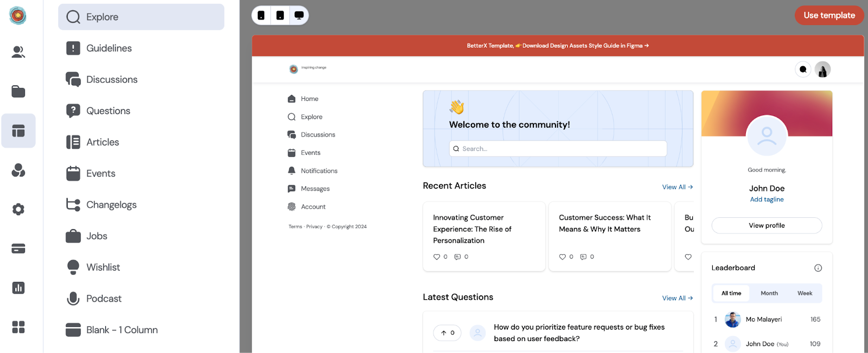Viewport: 868px width, 353px height.
Task: Open View All for Recent Articles
Action: (678, 187)
